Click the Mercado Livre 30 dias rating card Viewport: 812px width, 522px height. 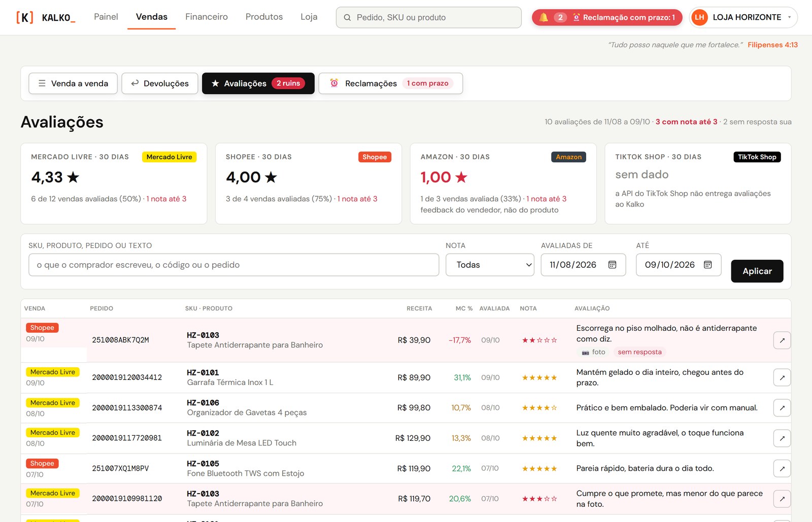[114, 184]
